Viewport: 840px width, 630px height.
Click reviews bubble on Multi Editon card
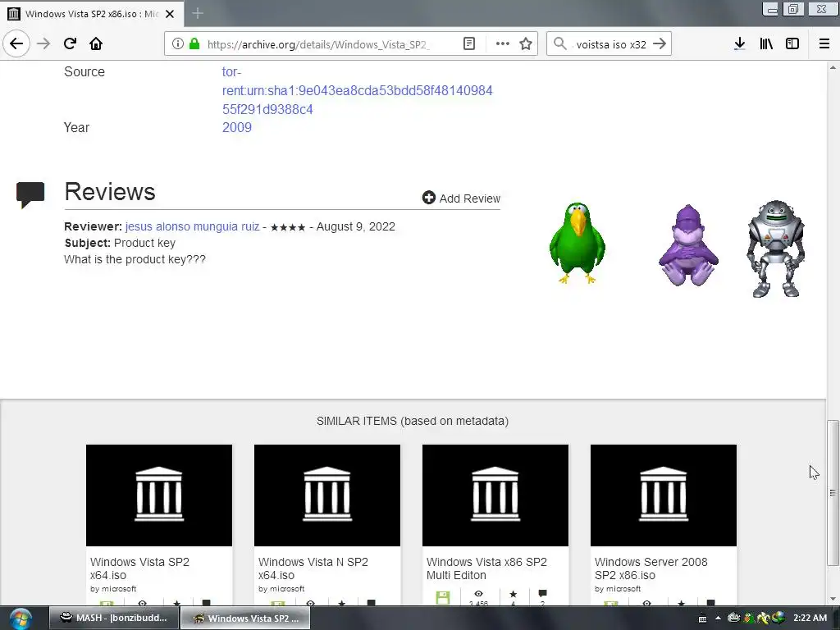[543, 594]
